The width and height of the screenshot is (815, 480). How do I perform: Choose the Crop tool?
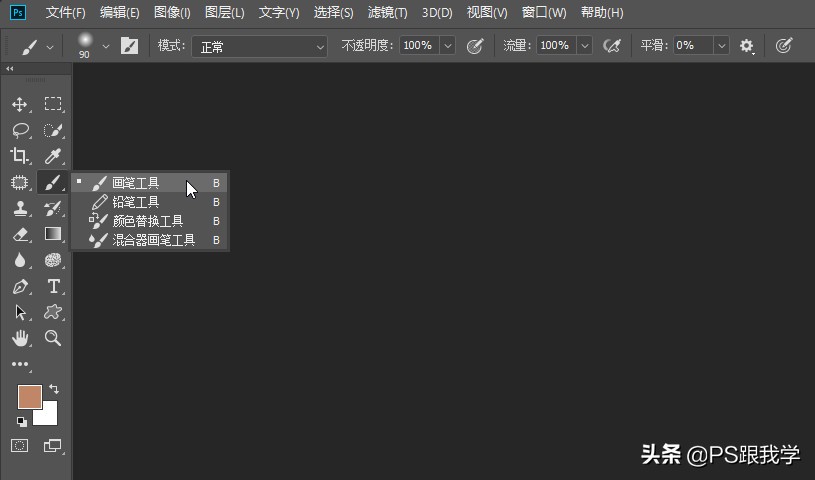(x=19, y=155)
